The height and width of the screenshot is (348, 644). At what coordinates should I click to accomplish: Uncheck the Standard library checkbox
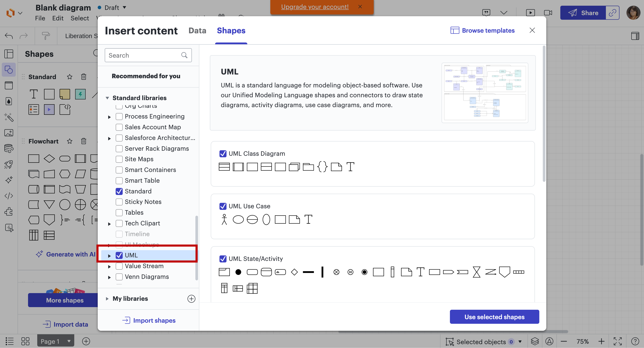point(119,191)
